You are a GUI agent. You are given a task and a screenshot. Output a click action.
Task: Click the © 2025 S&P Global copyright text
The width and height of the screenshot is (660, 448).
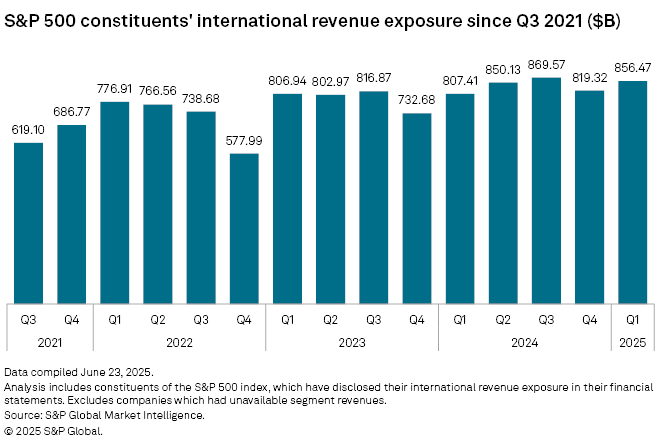tap(54, 430)
